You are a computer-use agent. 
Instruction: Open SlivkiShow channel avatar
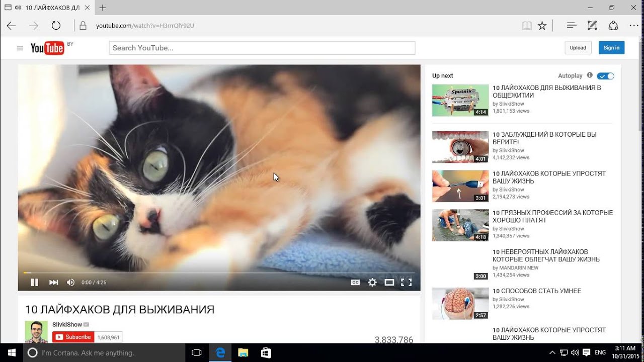36,332
